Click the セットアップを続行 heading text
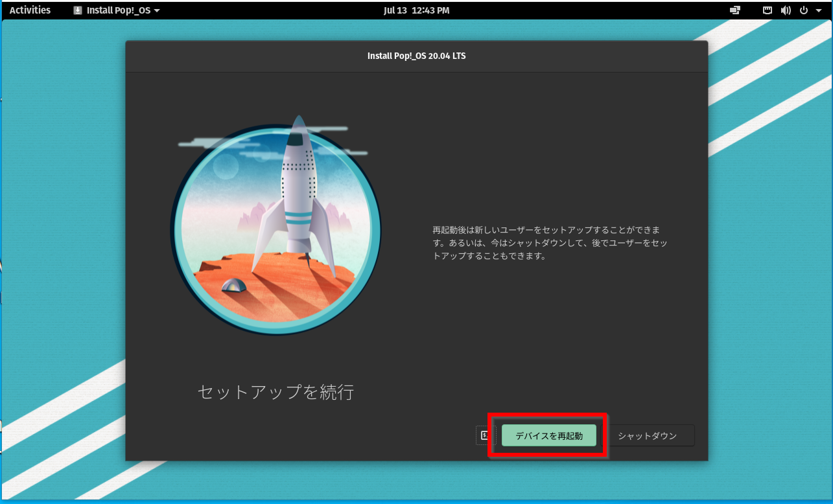 click(x=276, y=392)
